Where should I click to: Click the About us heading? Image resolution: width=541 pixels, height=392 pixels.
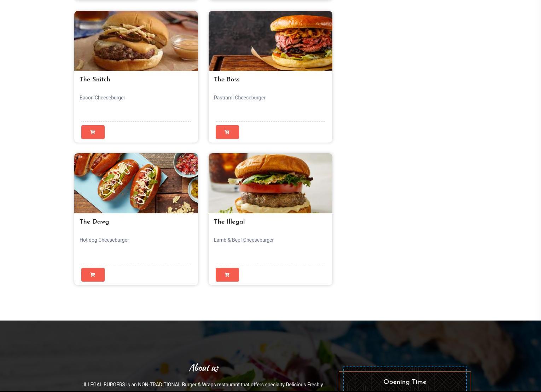pos(204,368)
